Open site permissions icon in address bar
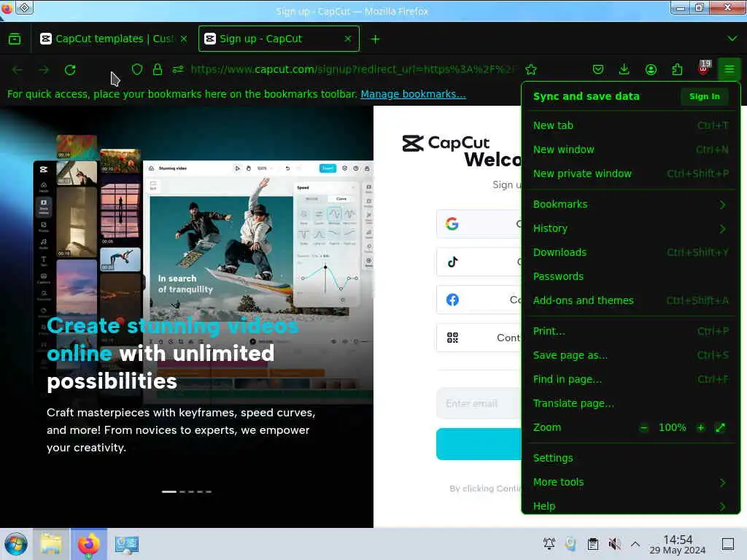The height and width of the screenshot is (560, 747). click(178, 69)
